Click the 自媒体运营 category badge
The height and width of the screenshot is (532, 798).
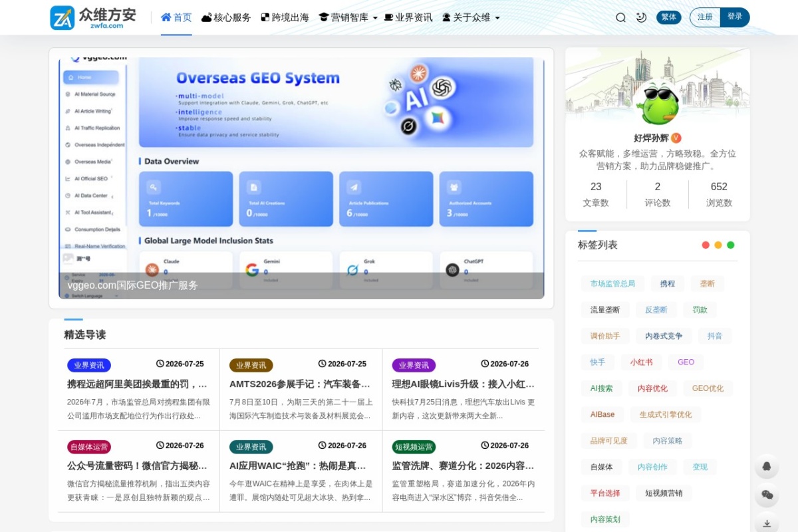click(x=88, y=447)
